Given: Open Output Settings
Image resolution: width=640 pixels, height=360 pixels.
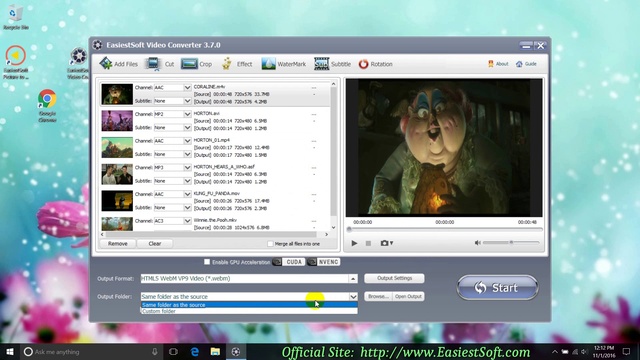Looking at the screenshot, I should coord(394,278).
